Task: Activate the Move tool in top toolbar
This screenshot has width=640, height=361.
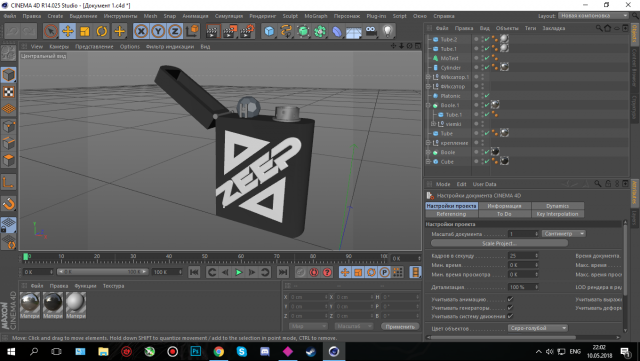Action: pyautogui.click(x=68, y=31)
